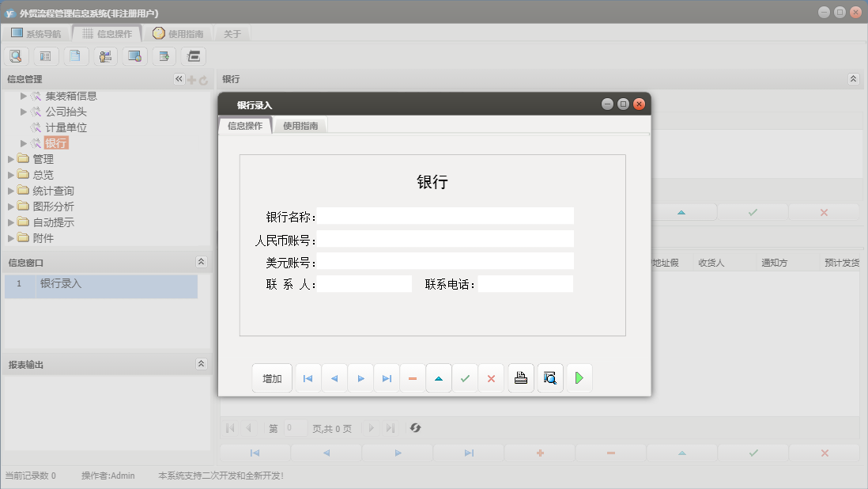Collapse the 信息窗口 panel
The image size is (868, 489).
coord(201,262)
